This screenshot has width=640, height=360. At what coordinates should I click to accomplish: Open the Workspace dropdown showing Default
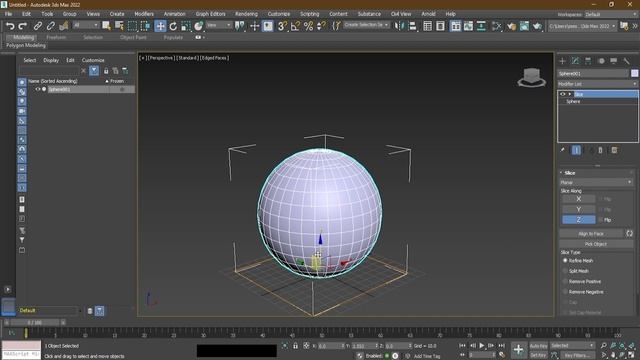pos(611,14)
